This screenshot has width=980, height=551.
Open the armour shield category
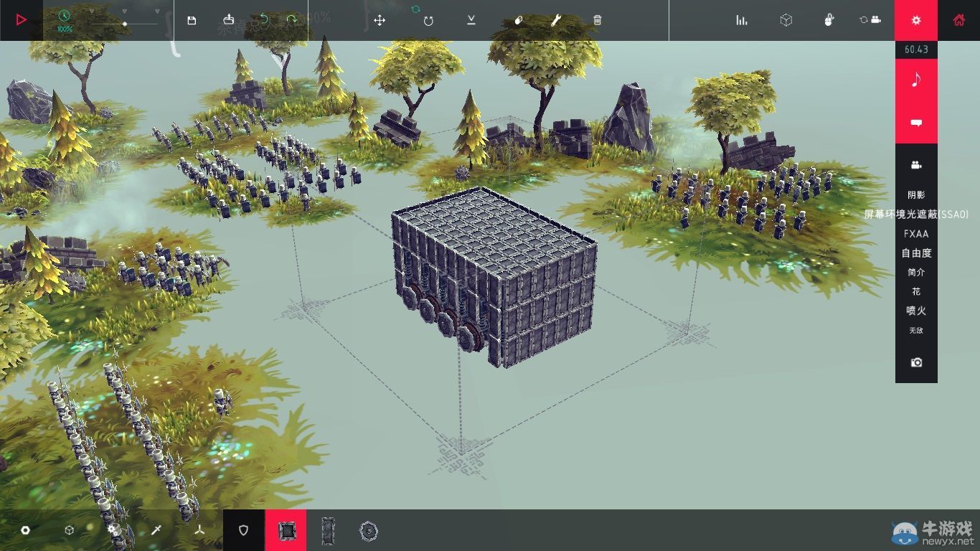[x=243, y=530]
